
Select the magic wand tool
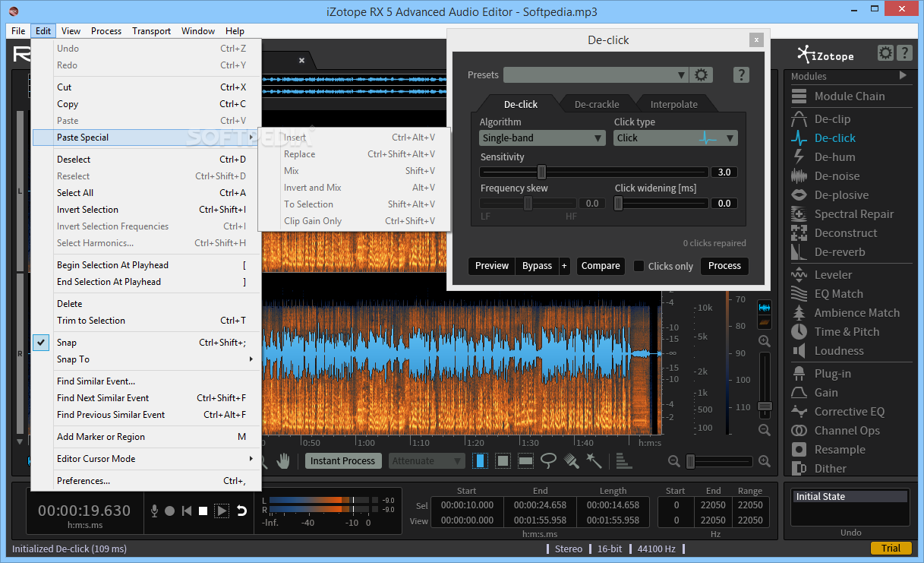point(594,460)
